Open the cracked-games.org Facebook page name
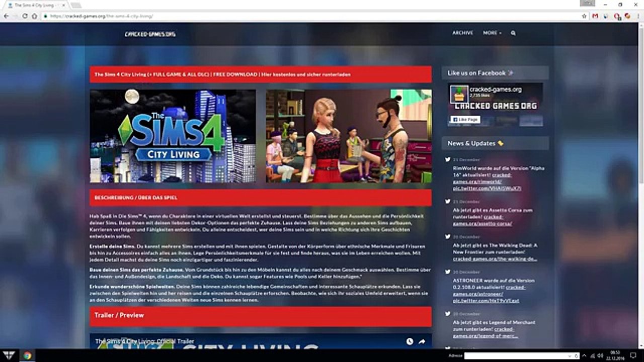This screenshot has height=362, width=644. (x=496, y=89)
